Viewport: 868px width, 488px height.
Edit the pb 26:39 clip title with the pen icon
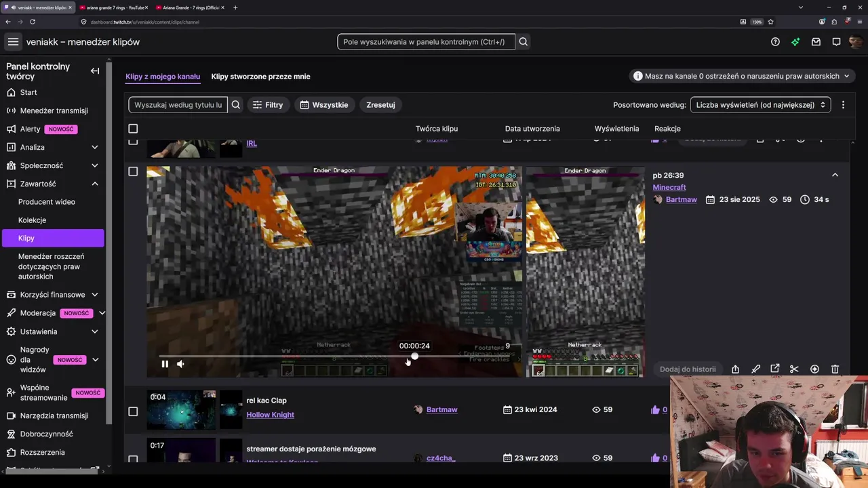[755, 369]
